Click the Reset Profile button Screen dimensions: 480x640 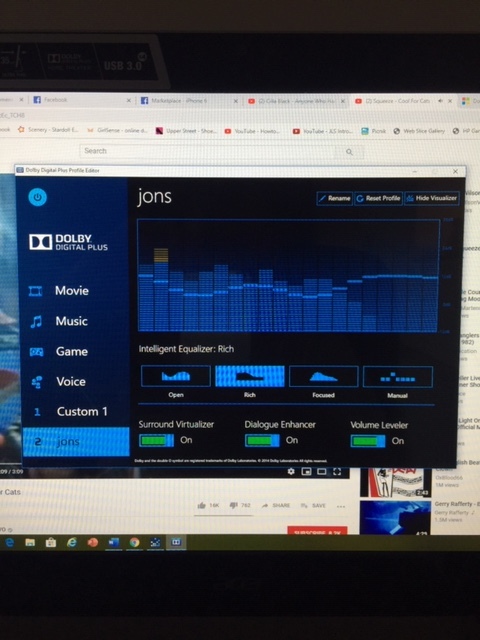378,198
